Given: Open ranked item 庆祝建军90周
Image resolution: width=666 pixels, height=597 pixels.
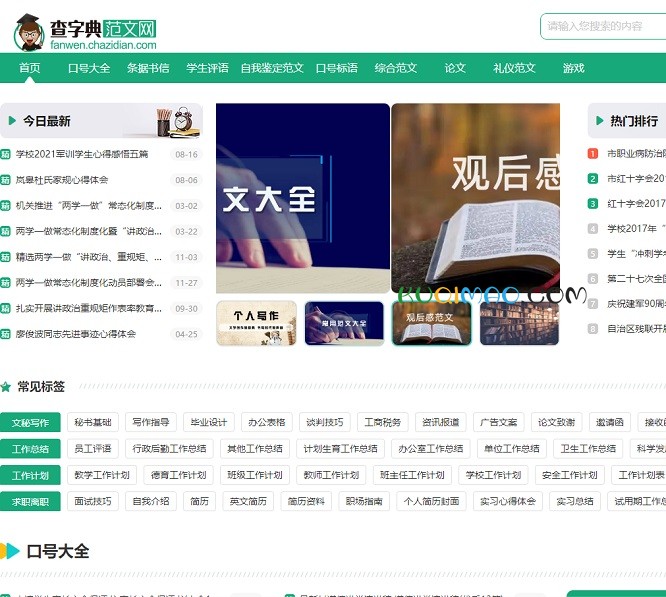Looking at the screenshot, I should tap(636, 304).
